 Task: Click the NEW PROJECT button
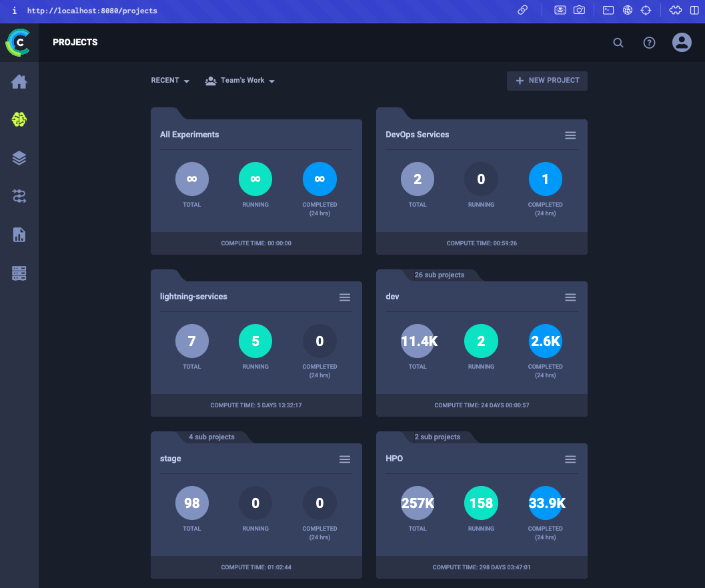pyautogui.click(x=547, y=81)
